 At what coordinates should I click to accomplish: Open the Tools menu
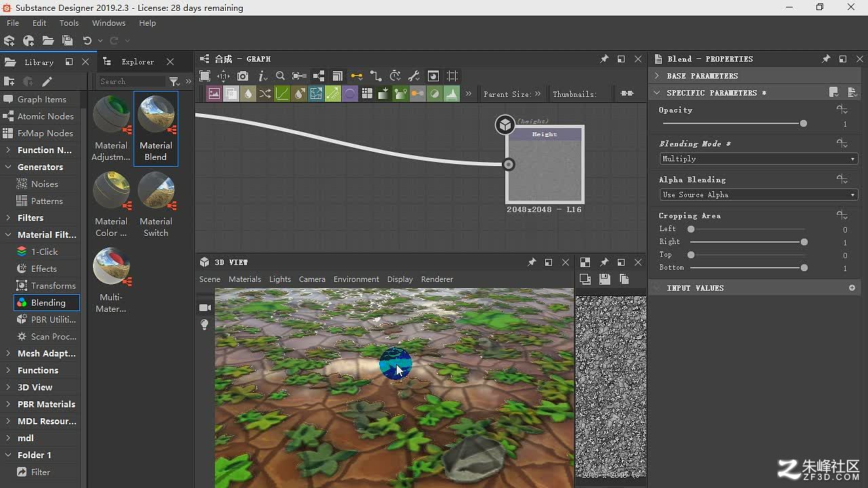[69, 23]
